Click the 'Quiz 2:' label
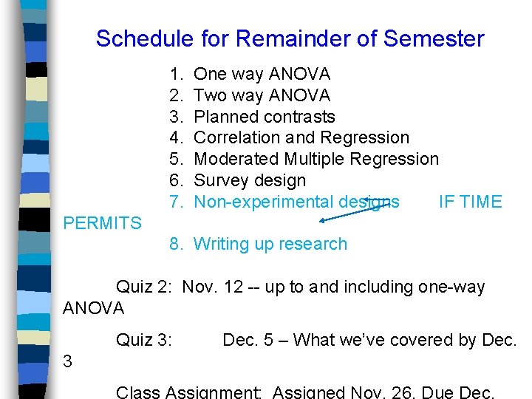Image resolution: width=532 pixels, height=399 pixels. [144, 287]
